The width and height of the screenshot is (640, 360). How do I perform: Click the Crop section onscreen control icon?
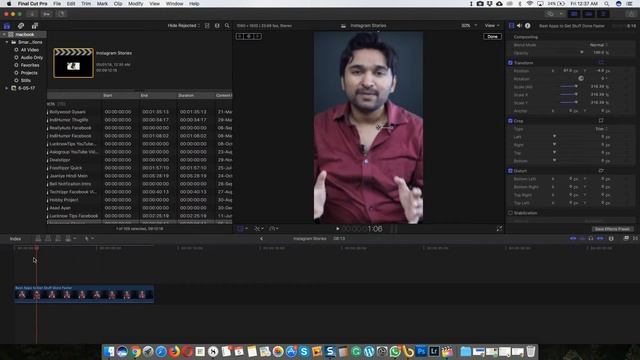[601, 121]
